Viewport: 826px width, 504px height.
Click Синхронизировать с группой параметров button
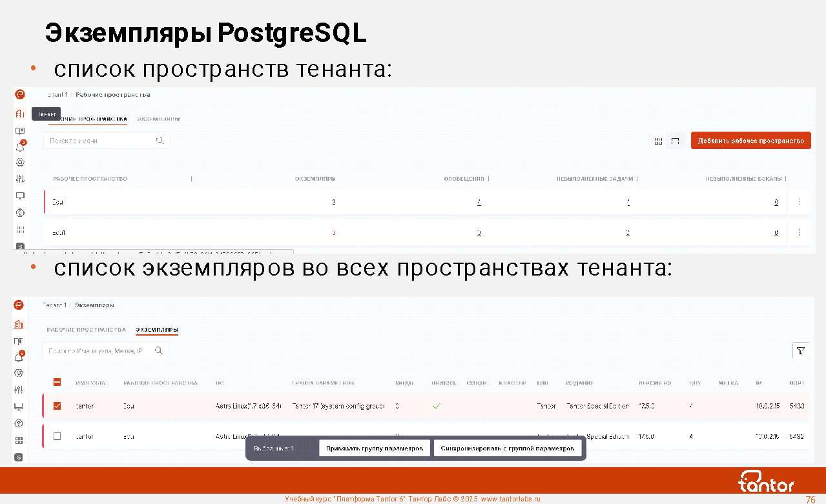(507, 448)
